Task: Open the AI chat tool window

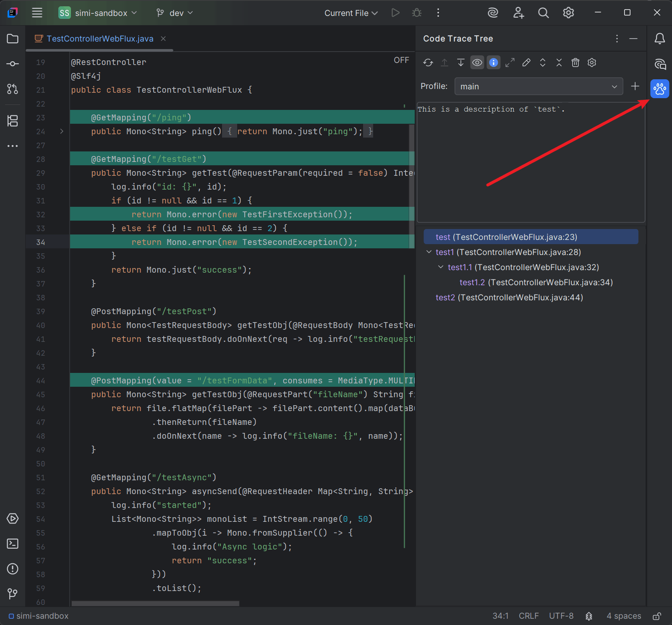Action: [x=660, y=64]
